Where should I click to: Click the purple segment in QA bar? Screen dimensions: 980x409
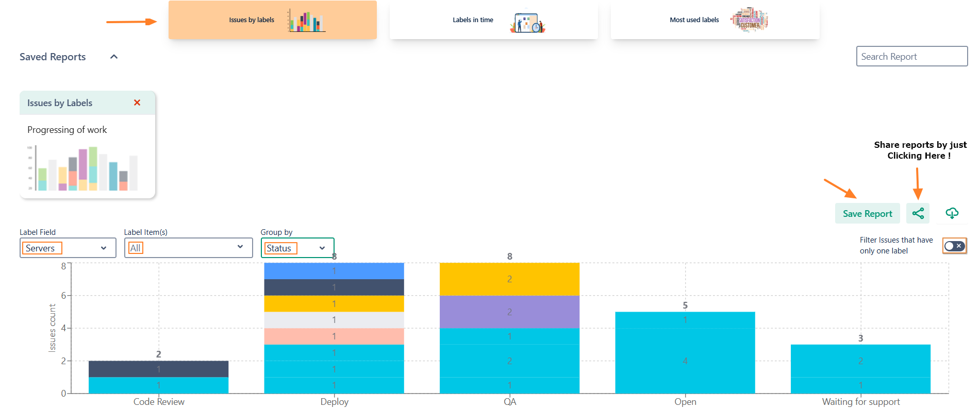[509, 312]
